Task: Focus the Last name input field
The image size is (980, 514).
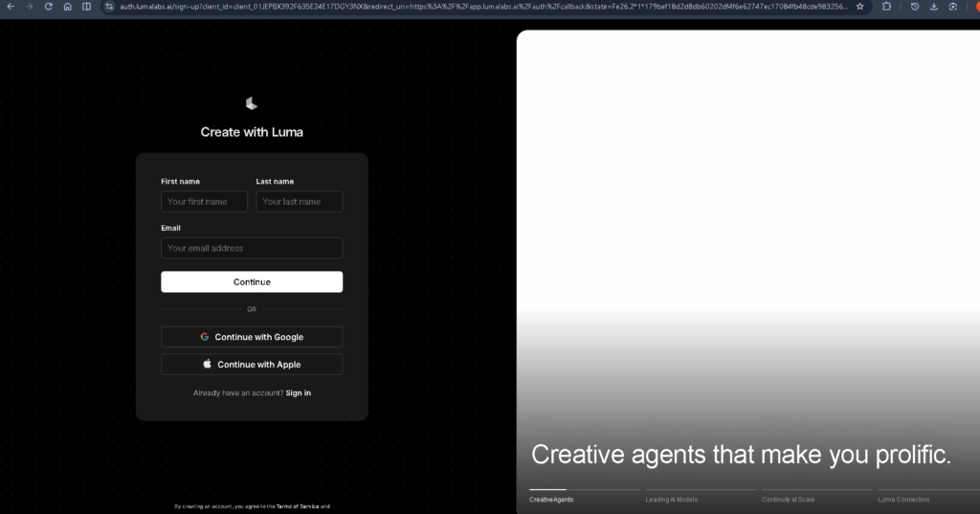Action: [x=300, y=201]
